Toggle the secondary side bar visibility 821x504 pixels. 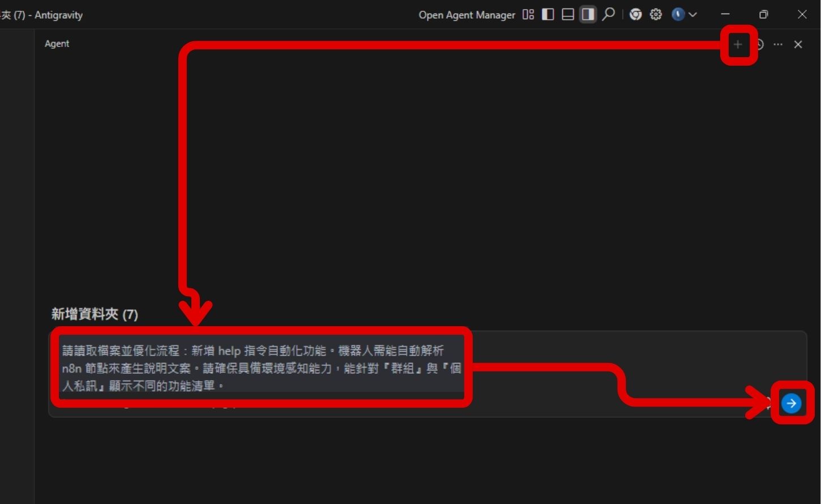tap(587, 15)
